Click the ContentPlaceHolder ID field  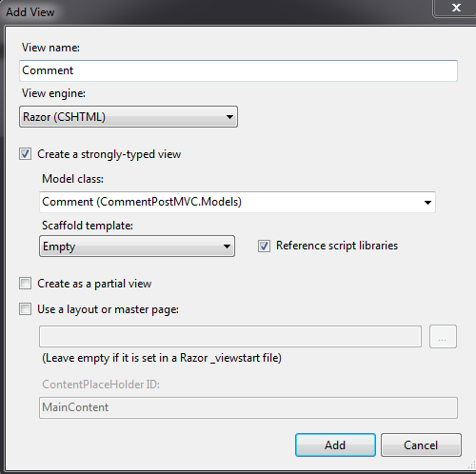click(248, 407)
